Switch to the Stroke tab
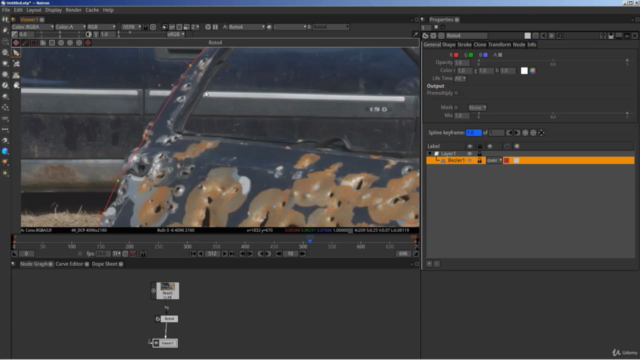 (x=464, y=44)
